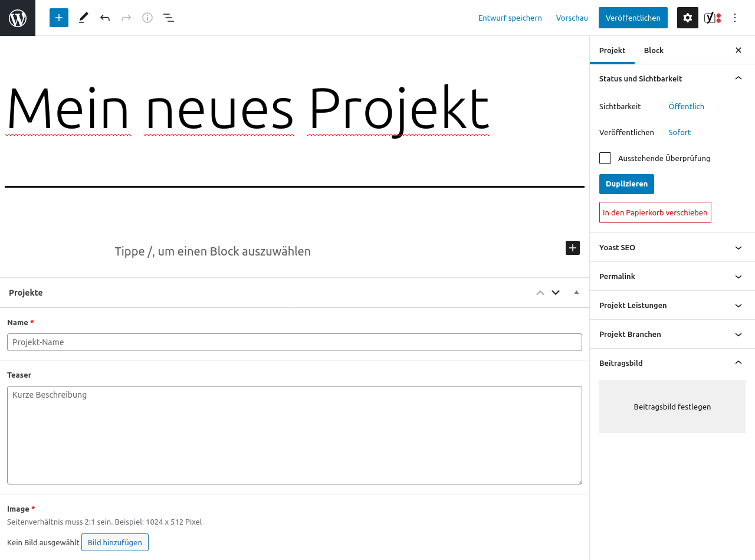Expand Projekt Branchen panel
755x560 pixels.
[672, 334]
